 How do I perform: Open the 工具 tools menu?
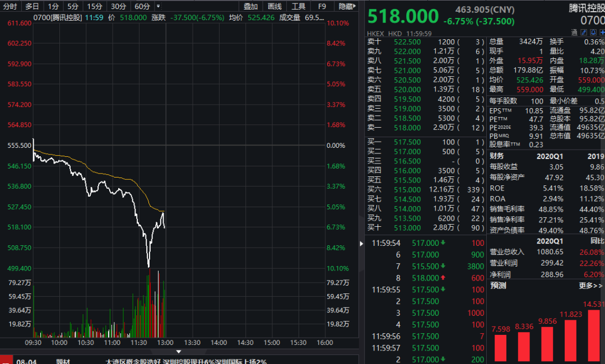point(299,7)
